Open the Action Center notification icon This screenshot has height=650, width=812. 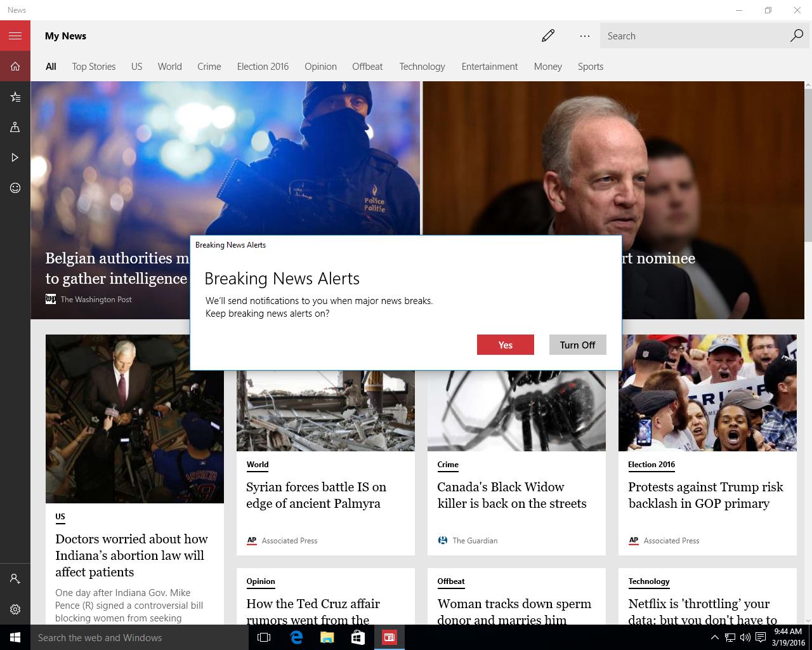pos(760,637)
